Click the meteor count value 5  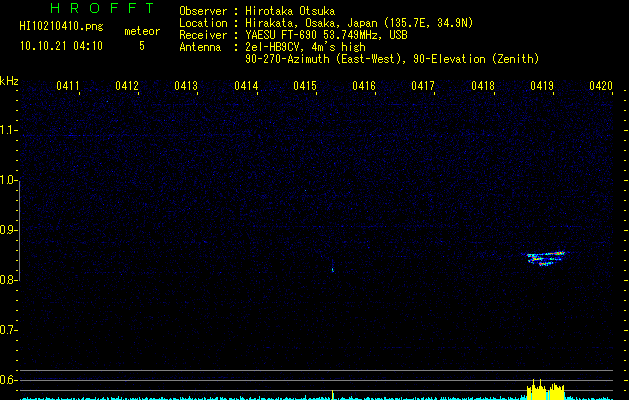tap(142, 46)
